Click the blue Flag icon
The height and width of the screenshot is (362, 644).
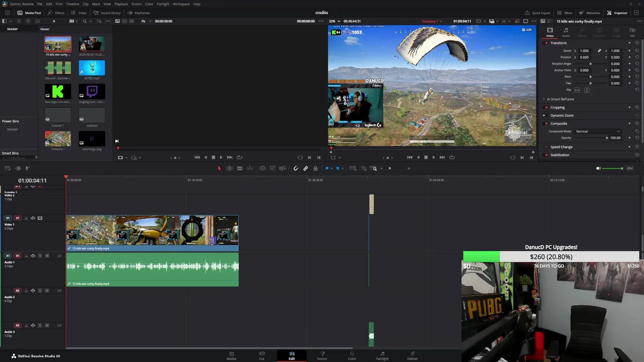pos(327,168)
